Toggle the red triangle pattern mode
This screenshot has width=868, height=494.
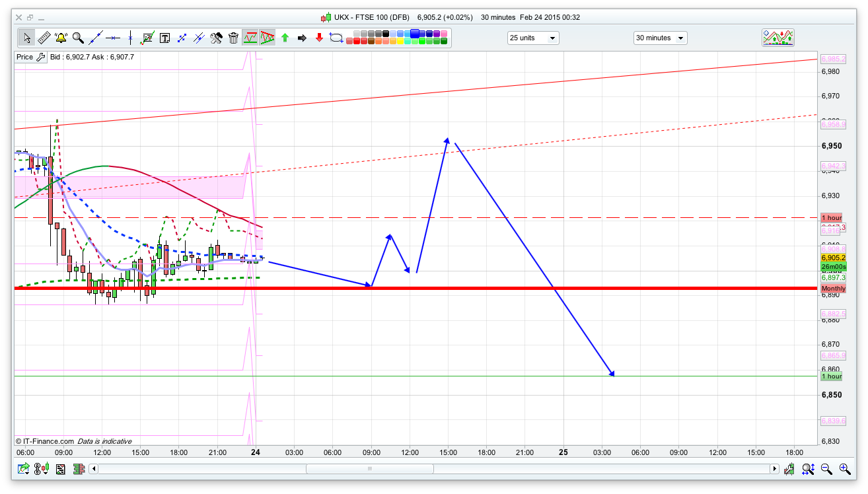pos(268,38)
